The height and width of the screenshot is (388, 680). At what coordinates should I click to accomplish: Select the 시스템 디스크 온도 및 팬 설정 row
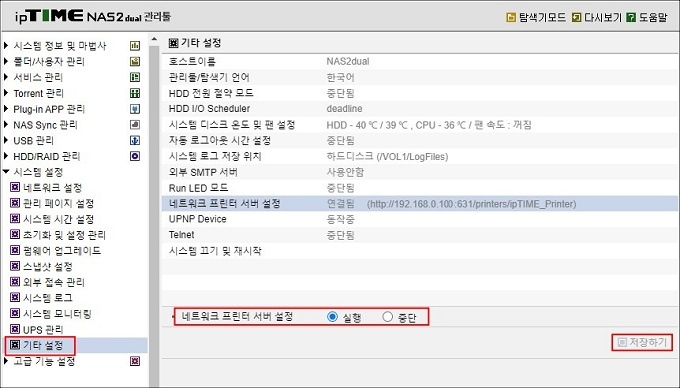[x=419, y=125]
